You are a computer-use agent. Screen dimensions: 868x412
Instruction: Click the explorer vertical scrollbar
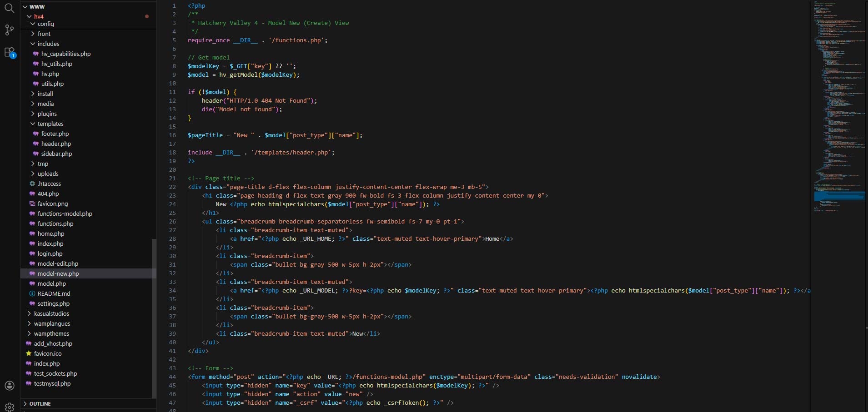tap(154, 318)
